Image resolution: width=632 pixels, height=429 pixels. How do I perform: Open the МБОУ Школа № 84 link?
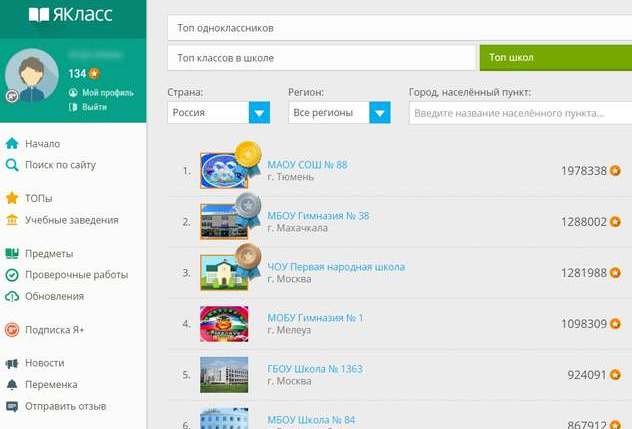click(x=311, y=420)
